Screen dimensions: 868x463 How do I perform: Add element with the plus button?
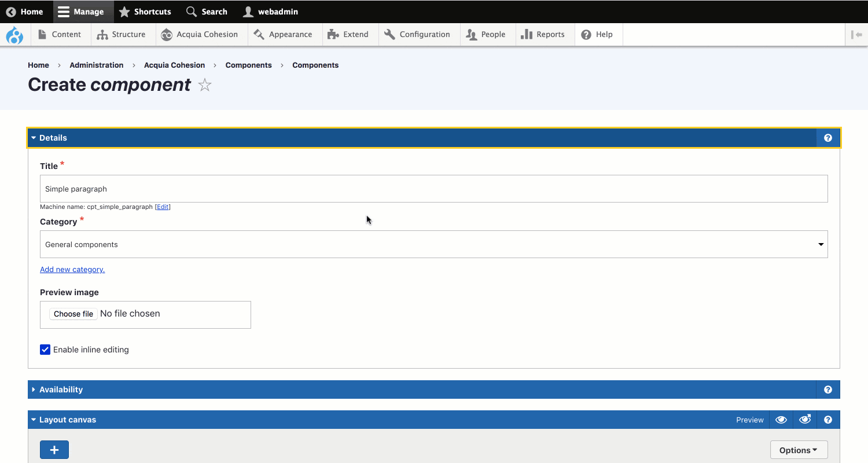(54, 450)
